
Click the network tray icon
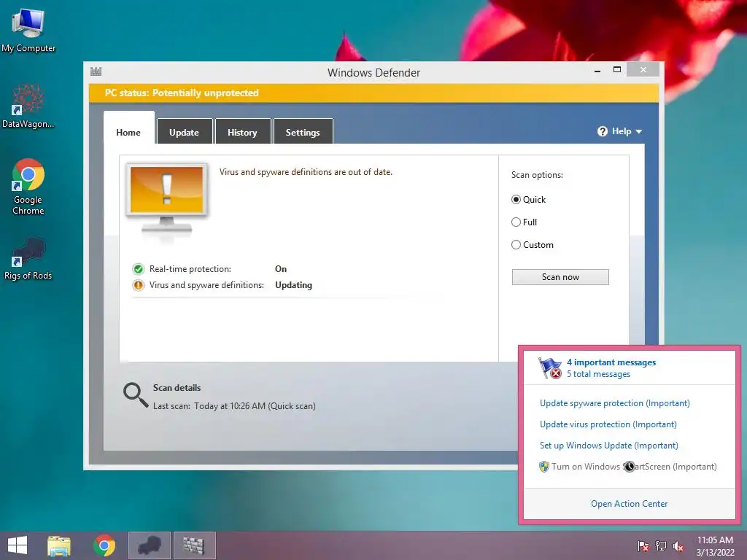pos(661,546)
